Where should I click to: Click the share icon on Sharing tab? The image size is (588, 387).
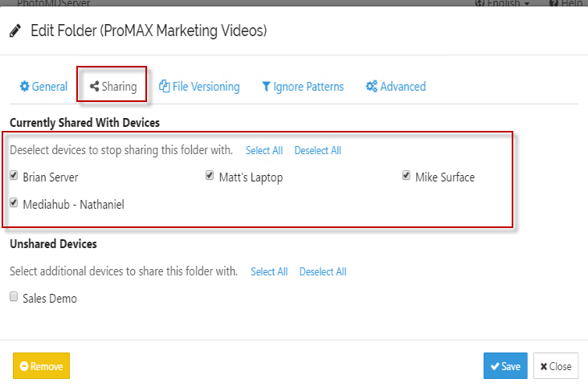coord(94,86)
